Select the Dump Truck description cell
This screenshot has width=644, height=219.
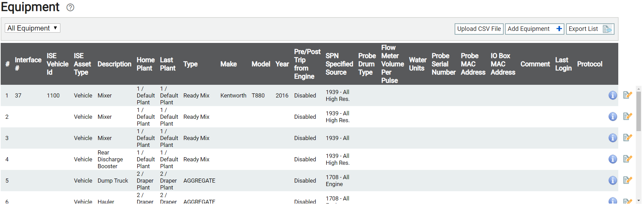click(113, 181)
